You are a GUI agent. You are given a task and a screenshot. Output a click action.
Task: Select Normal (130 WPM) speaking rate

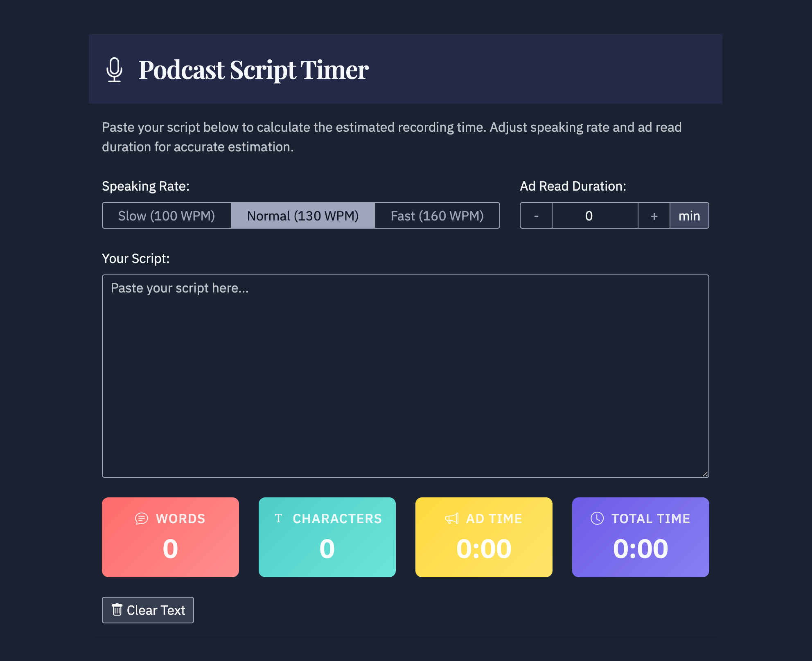click(x=302, y=215)
